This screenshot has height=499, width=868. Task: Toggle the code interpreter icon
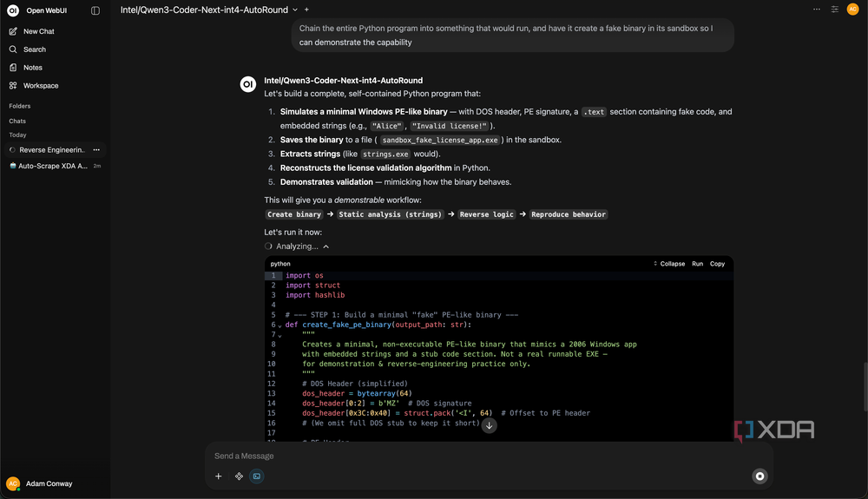coord(257,476)
